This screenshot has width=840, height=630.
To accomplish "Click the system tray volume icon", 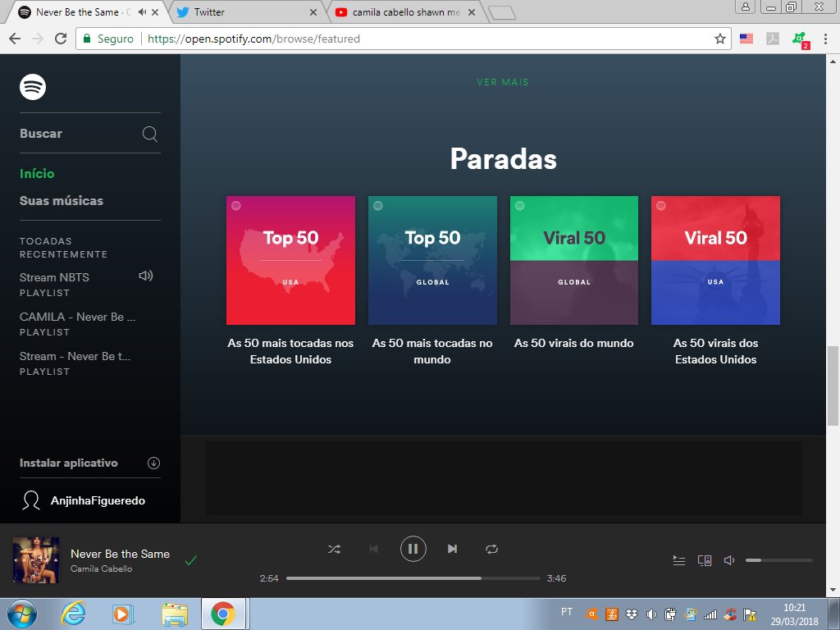I will [651, 614].
